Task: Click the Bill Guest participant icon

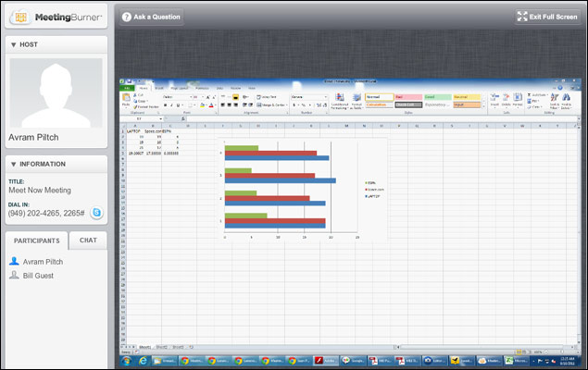Action: point(14,276)
